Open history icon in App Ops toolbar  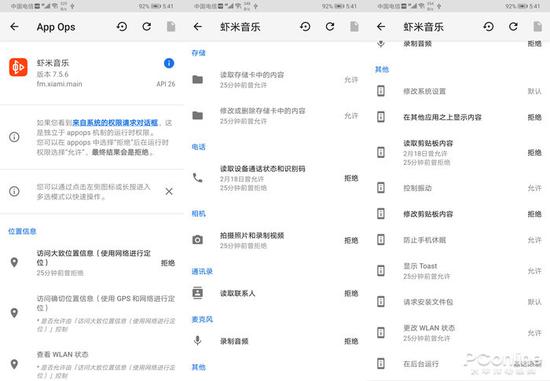click(122, 26)
